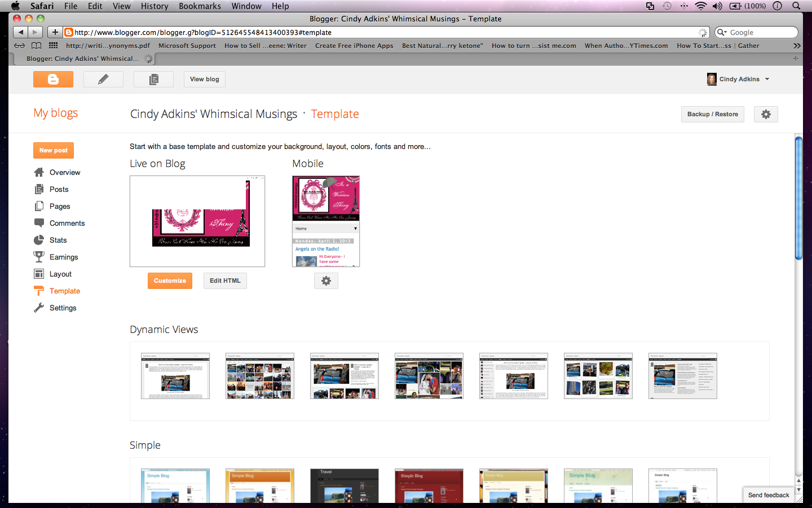Select the first Dynamic Views template thumbnail

point(175,376)
